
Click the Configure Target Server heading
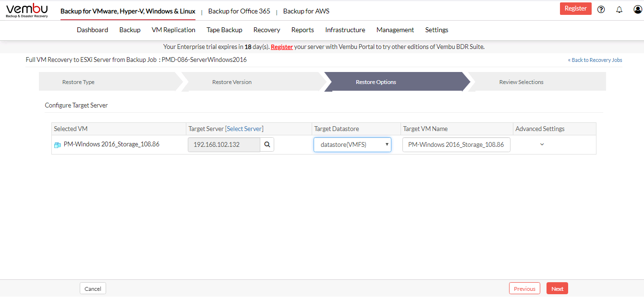click(76, 105)
